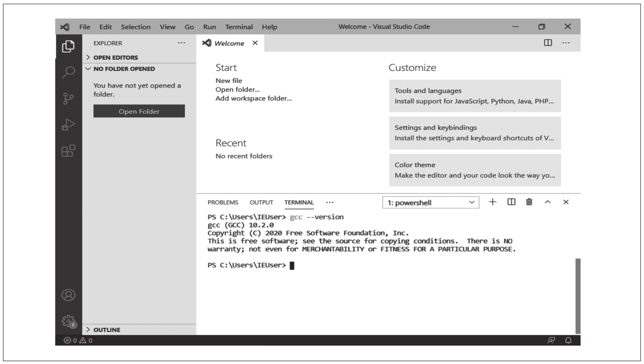644x364 pixels.
Task: Restore down the VS Code window
Action: [x=542, y=27]
